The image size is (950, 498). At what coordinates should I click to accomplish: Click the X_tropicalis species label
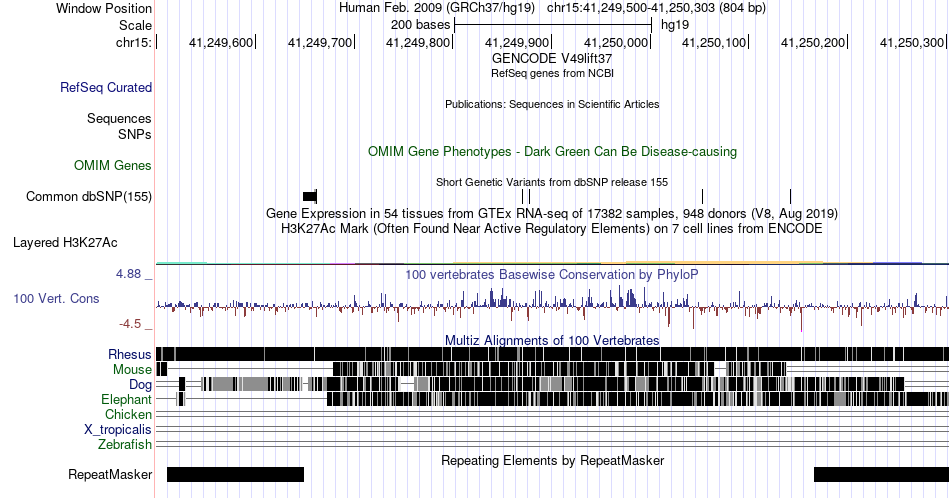point(118,430)
